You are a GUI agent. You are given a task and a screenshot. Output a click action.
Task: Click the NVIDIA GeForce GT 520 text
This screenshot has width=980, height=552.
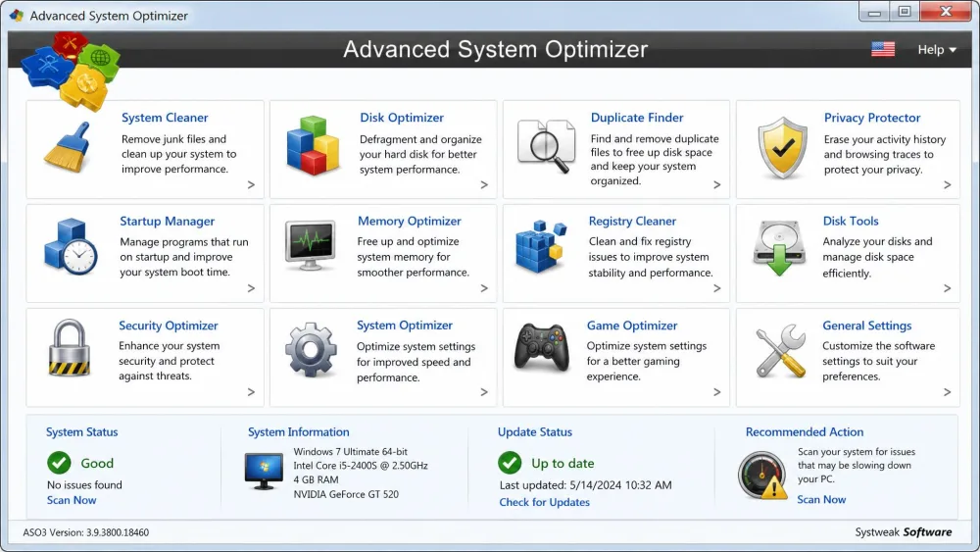pyautogui.click(x=346, y=494)
